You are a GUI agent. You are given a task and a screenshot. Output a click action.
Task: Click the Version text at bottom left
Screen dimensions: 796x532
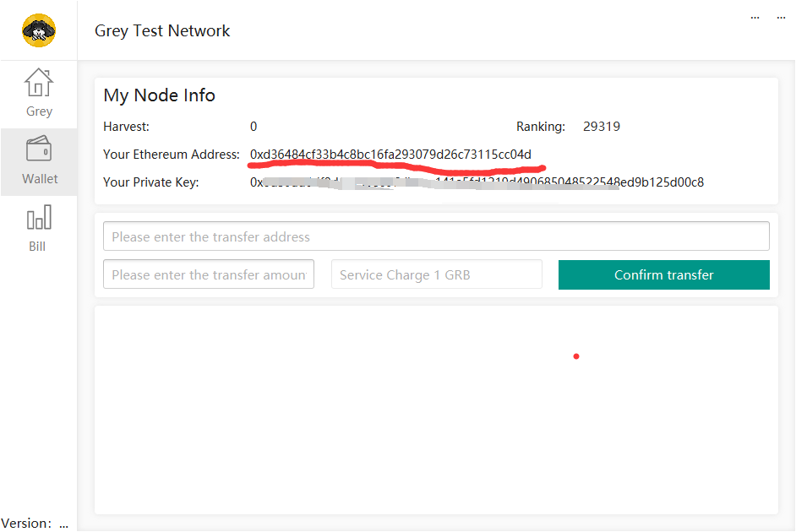(x=34, y=524)
